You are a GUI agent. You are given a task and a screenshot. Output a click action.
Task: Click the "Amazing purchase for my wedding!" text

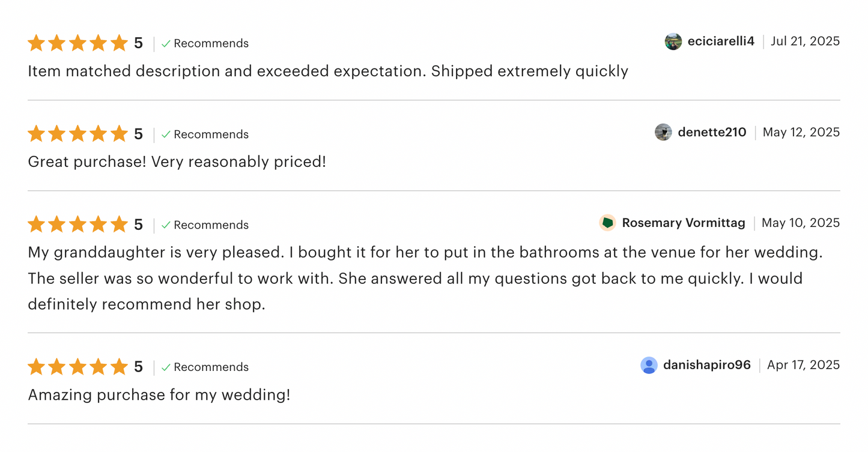click(159, 395)
